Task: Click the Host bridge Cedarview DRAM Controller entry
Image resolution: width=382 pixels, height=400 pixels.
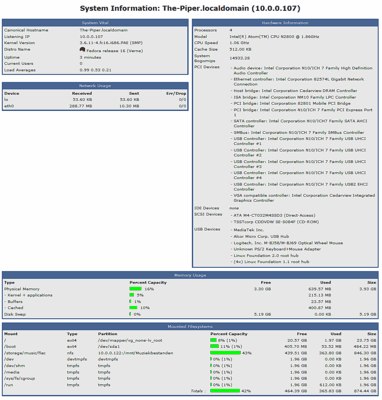Action: point(295,91)
